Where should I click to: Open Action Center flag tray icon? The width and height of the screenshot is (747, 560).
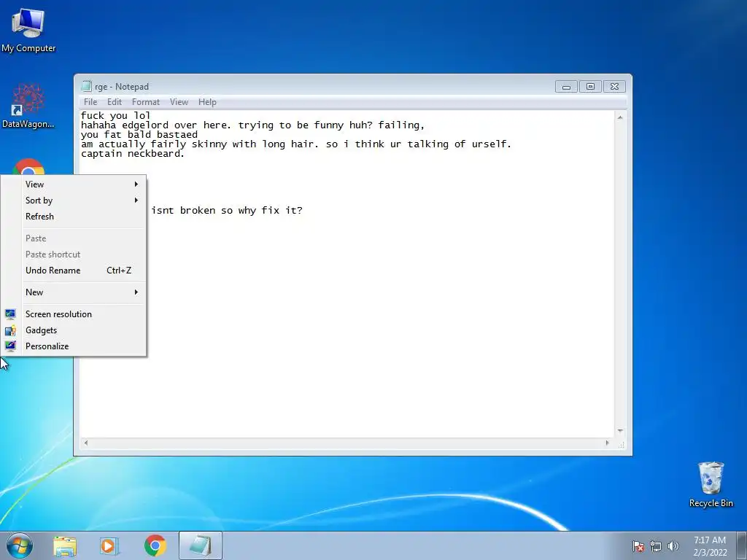[x=638, y=546]
